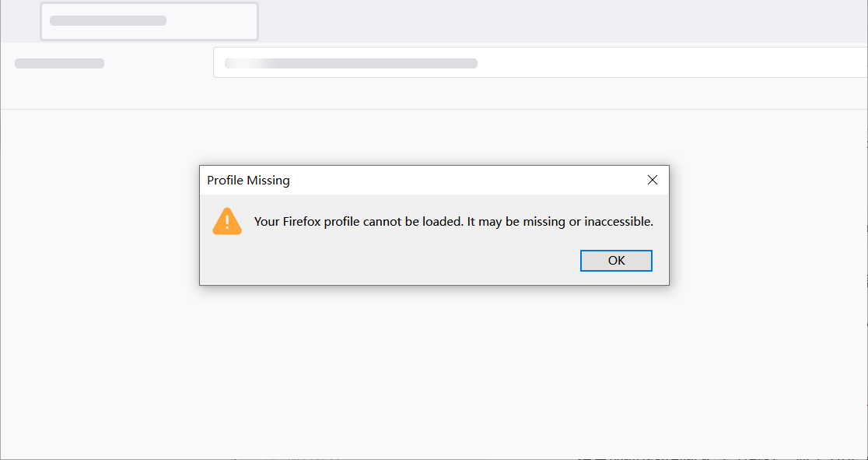The height and width of the screenshot is (460, 868).
Task: Click the empty toolbar row under the address bar
Action: coord(434,94)
